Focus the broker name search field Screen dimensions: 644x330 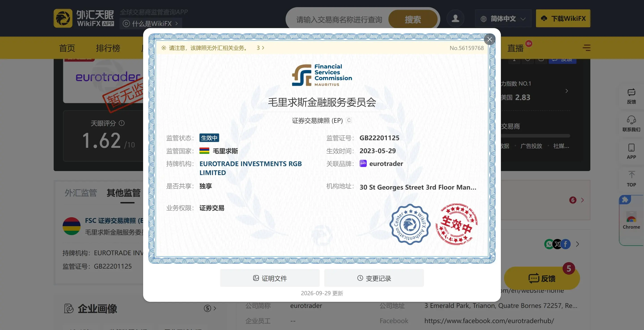click(339, 19)
